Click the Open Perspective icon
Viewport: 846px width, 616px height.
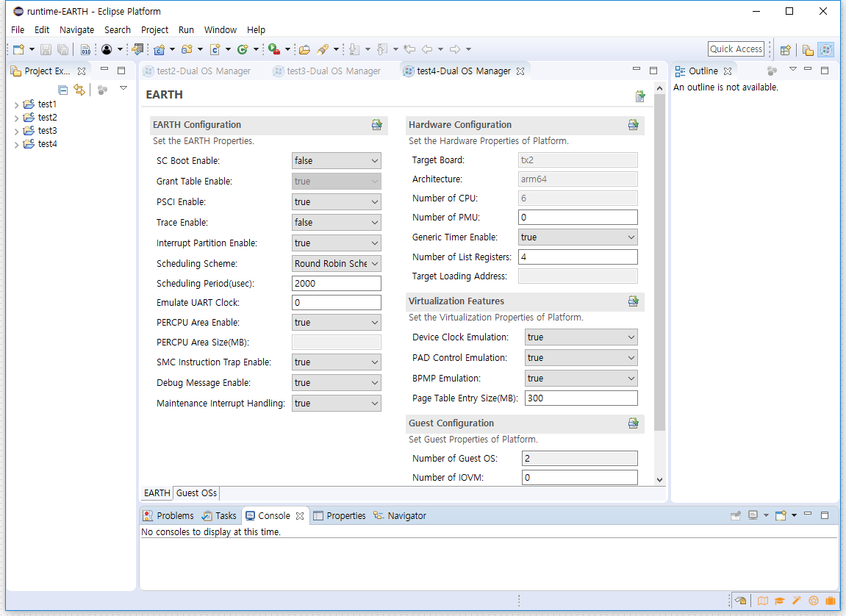click(786, 50)
